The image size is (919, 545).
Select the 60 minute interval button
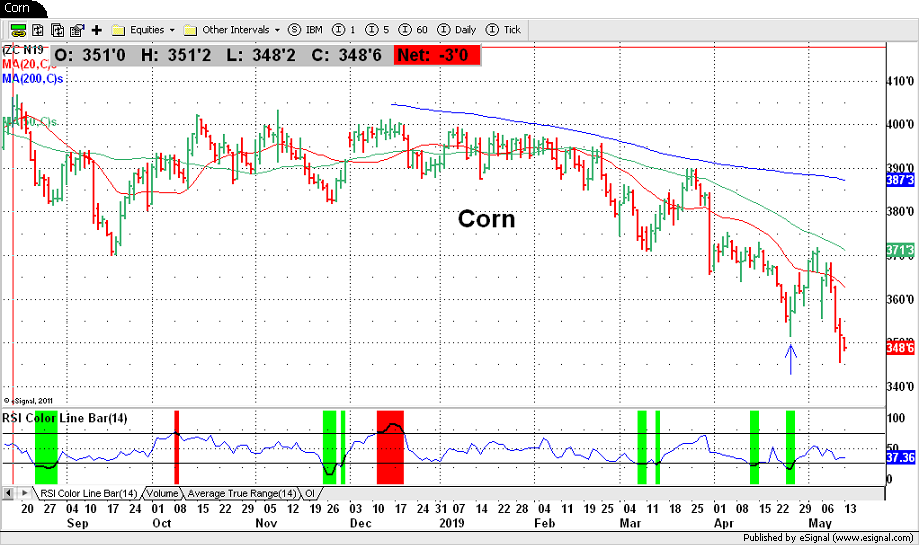[x=413, y=30]
